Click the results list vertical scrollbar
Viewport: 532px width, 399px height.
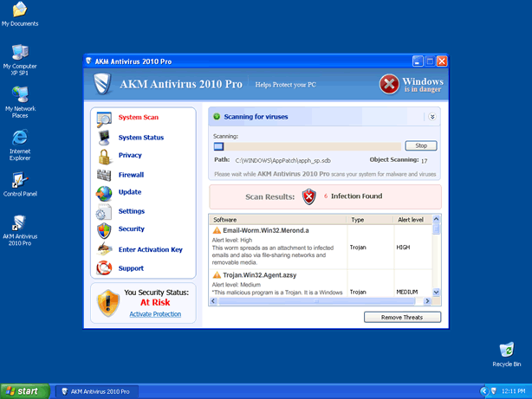pyautogui.click(x=436, y=260)
